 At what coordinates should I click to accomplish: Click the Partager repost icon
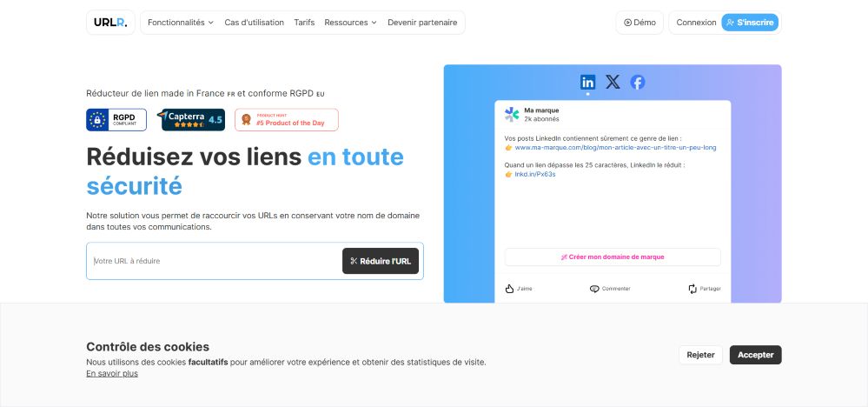(x=692, y=289)
